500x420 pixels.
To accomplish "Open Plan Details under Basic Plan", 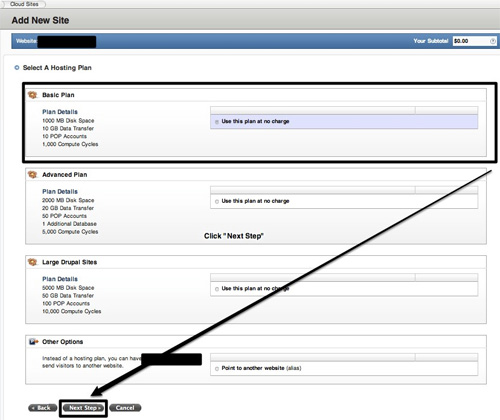I will [60, 112].
